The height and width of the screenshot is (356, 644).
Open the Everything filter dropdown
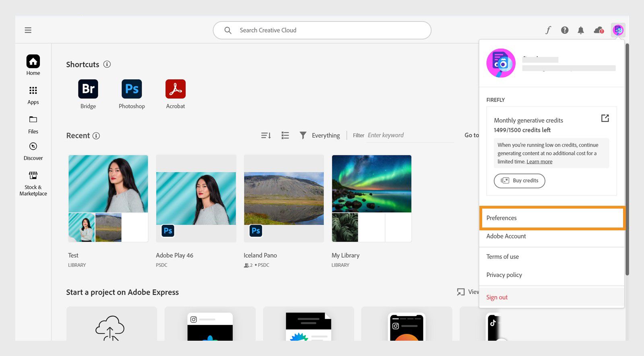pyautogui.click(x=320, y=135)
